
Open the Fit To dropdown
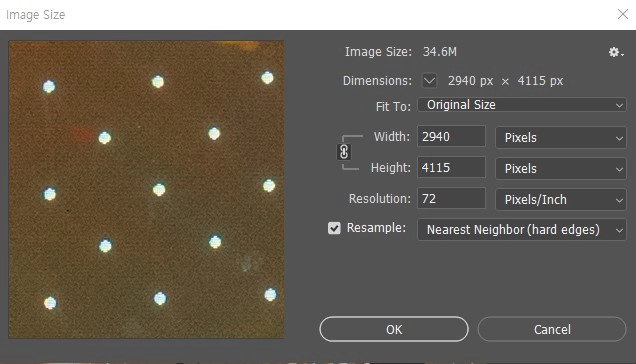click(x=522, y=105)
